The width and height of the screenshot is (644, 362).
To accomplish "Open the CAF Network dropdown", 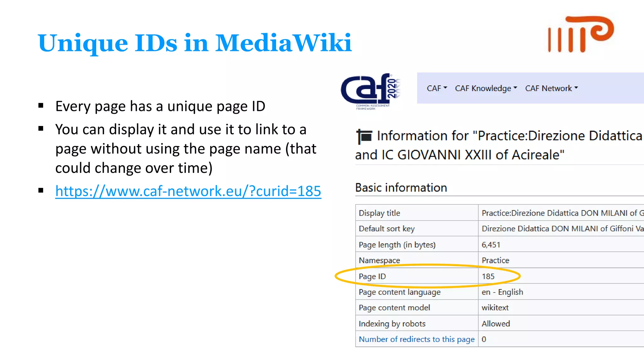I will point(552,88).
